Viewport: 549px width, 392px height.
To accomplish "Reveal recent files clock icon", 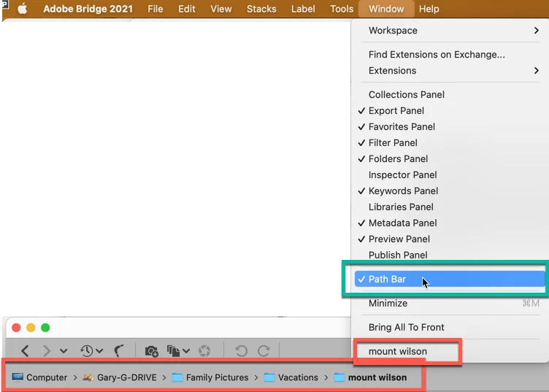I will tap(87, 350).
